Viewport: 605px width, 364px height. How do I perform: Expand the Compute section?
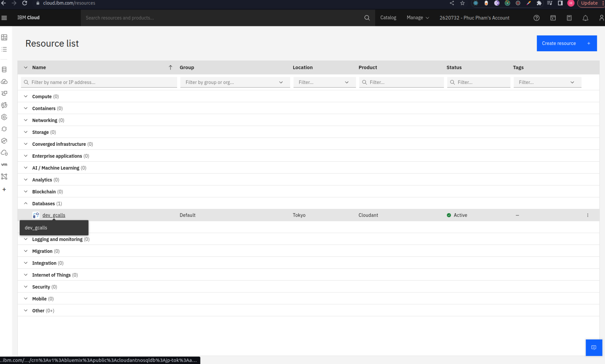(26, 96)
